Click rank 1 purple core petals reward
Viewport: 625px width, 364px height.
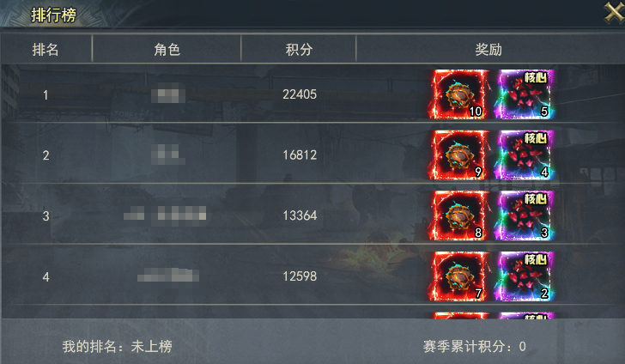pos(525,94)
